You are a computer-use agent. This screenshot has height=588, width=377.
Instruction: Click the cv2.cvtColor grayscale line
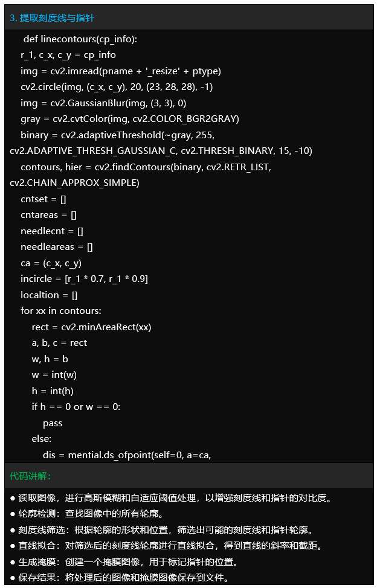[x=130, y=119]
